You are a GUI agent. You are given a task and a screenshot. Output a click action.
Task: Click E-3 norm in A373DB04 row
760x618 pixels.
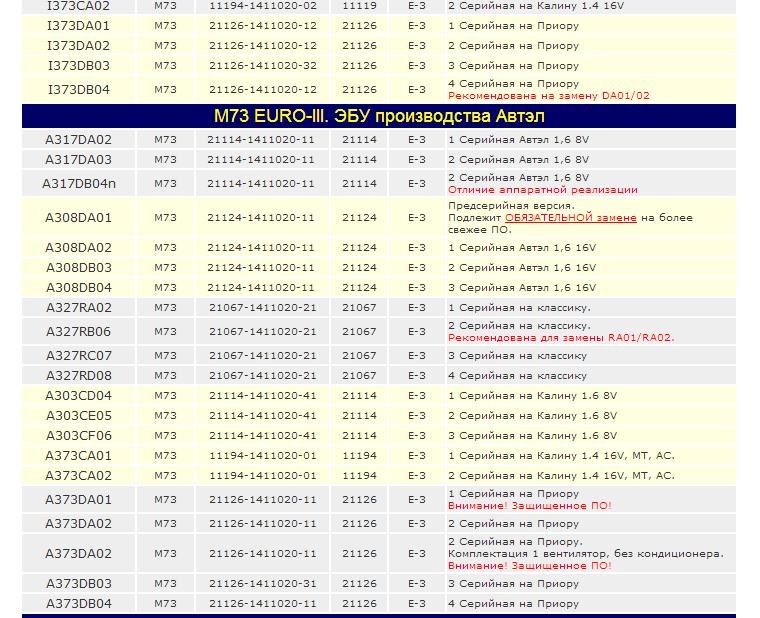[417, 603]
